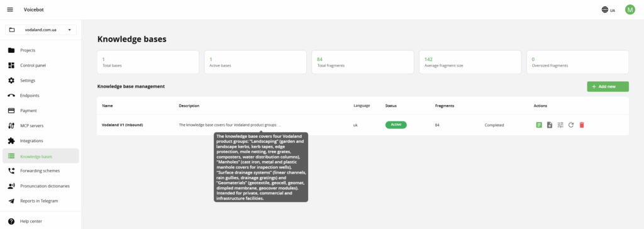644x229 pixels.
Task: Open the green M user avatar
Action: (630, 9)
